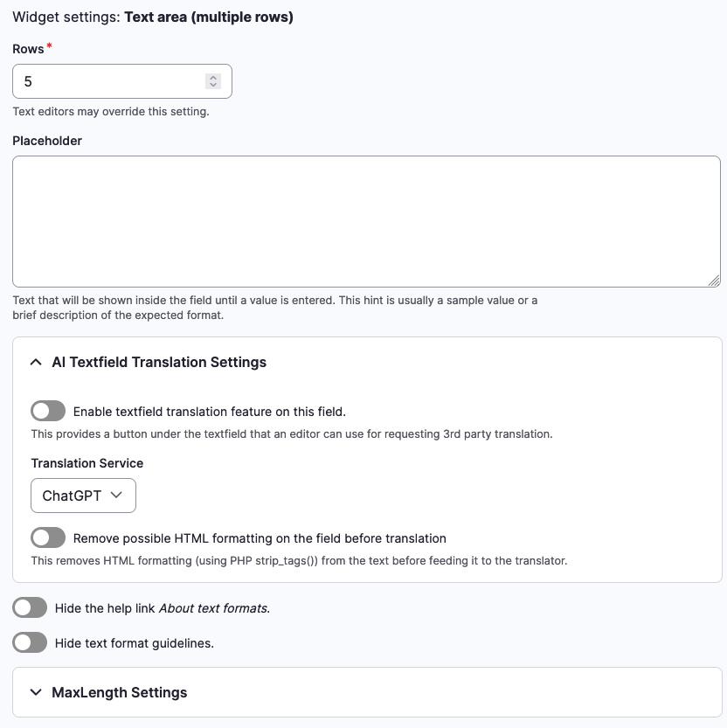Select the Rows field label

(29, 49)
